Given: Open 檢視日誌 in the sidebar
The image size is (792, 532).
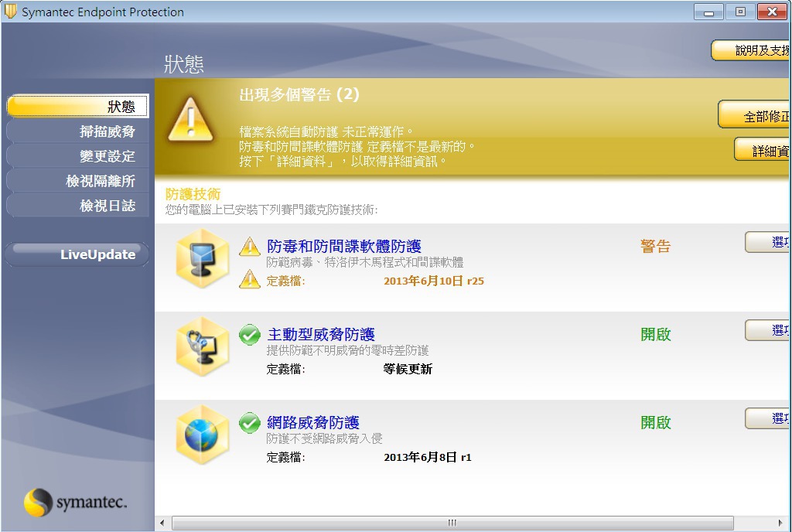Looking at the screenshot, I should tap(78, 206).
